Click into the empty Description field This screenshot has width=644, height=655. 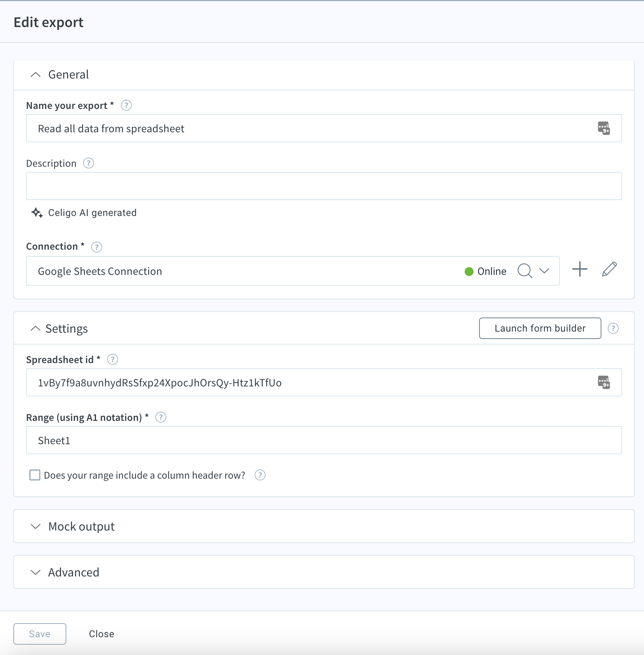[x=322, y=186]
